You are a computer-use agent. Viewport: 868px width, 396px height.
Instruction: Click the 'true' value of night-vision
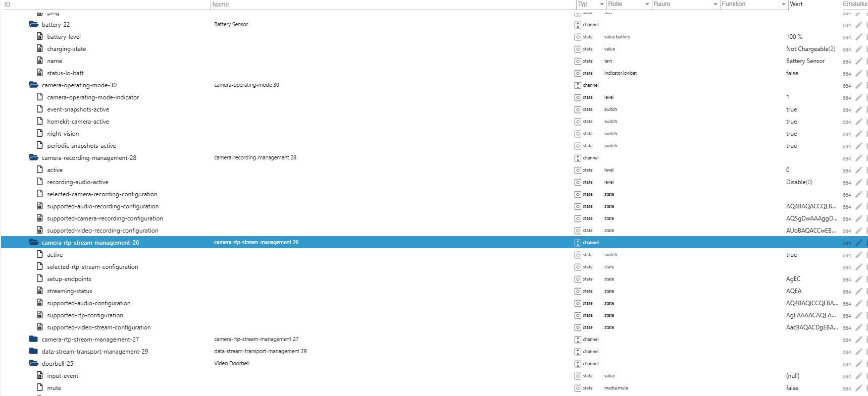tap(791, 134)
